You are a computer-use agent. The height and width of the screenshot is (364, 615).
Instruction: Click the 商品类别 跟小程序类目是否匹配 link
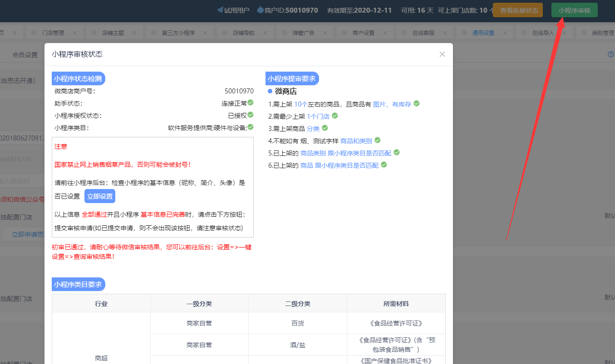[x=345, y=153]
